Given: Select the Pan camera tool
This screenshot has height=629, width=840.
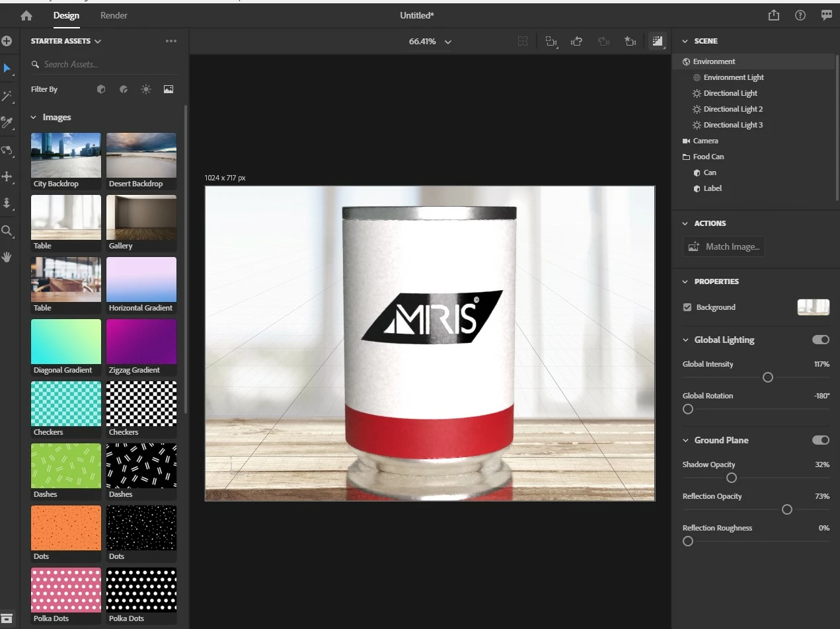Looking at the screenshot, I should pos(7,176).
